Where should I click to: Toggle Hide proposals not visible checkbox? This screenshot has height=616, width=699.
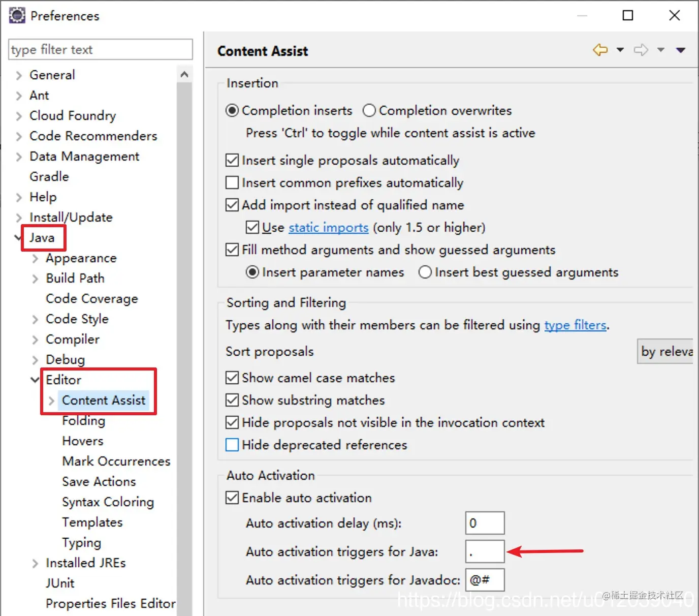click(232, 422)
